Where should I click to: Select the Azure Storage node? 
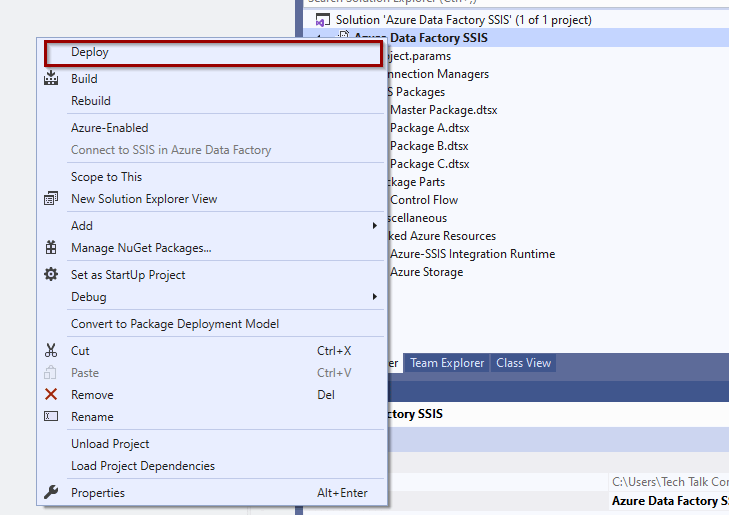click(426, 272)
